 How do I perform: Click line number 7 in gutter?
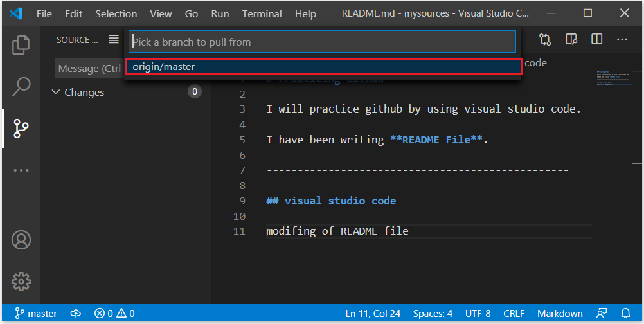click(x=241, y=170)
